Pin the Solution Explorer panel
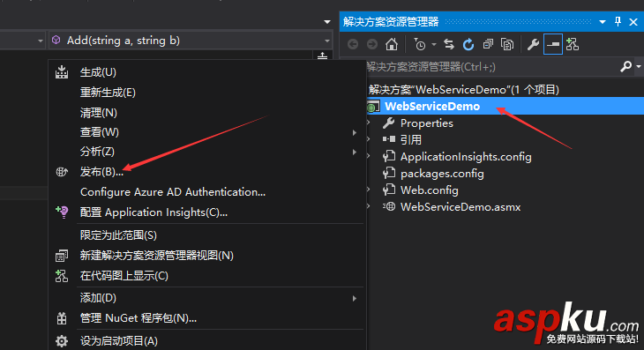This screenshot has width=644, height=350. 618,21
